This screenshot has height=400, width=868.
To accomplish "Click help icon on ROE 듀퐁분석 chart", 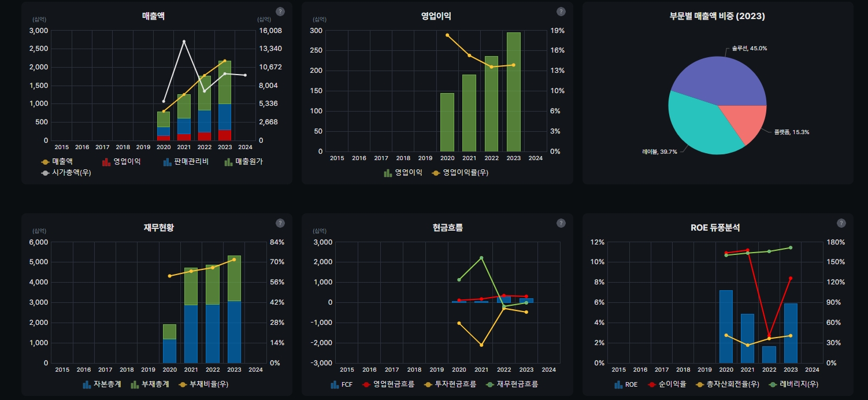I will (x=841, y=223).
